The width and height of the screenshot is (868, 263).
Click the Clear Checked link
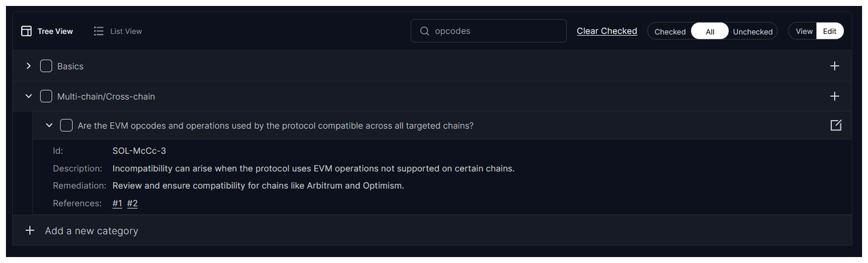pyautogui.click(x=606, y=31)
